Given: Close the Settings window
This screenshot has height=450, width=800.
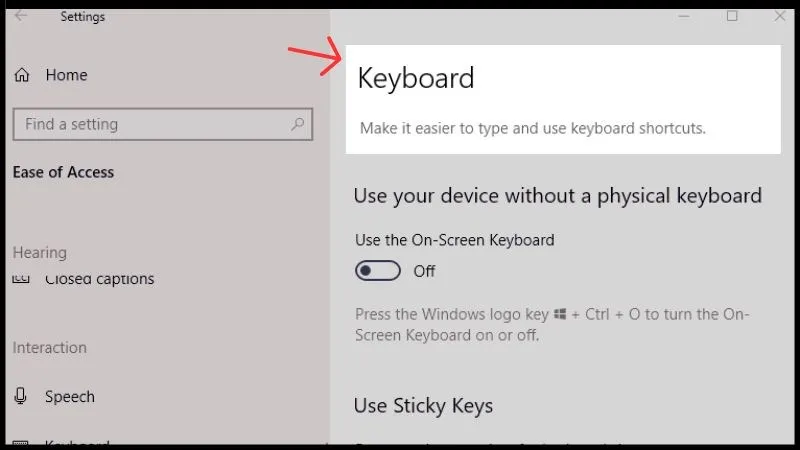Looking at the screenshot, I should pyautogui.click(x=780, y=16).
